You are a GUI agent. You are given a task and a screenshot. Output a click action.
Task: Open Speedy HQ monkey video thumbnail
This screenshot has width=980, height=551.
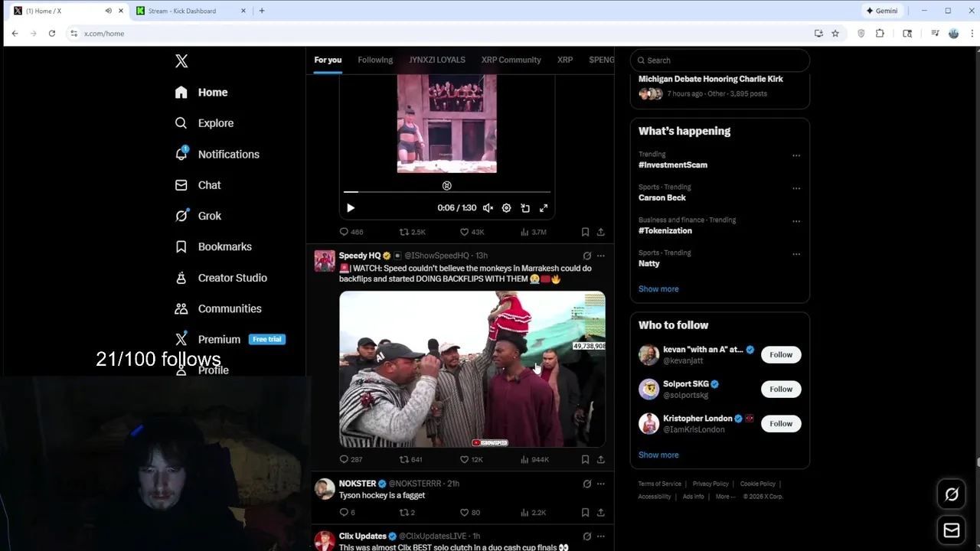(472, 369)
